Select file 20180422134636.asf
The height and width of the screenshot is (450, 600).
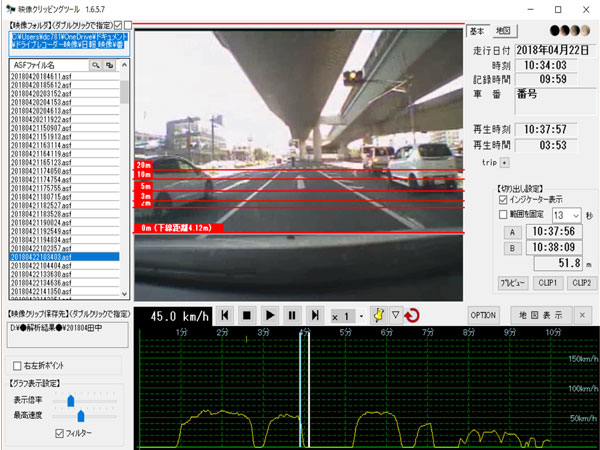click(64, 283)
